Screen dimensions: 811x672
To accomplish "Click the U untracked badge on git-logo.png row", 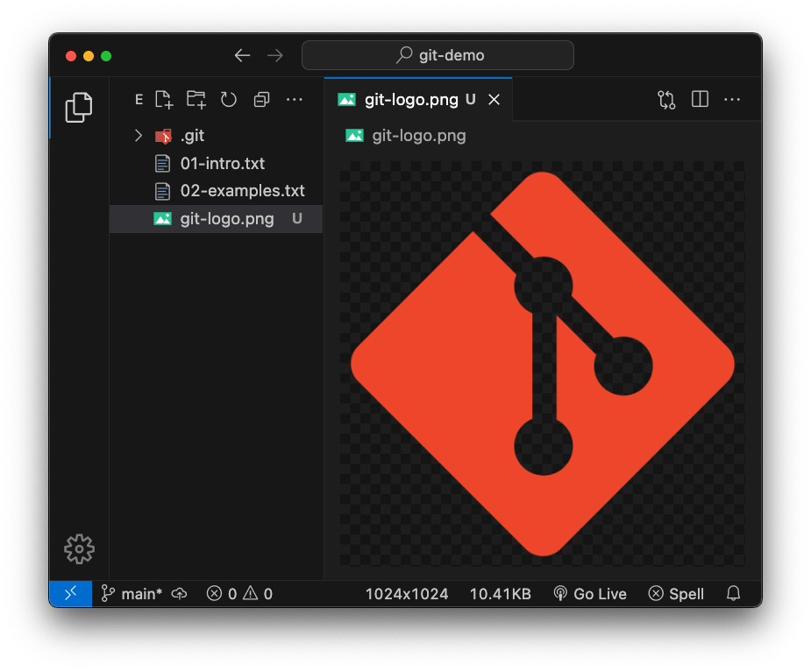I will click(x=297, y=219).
